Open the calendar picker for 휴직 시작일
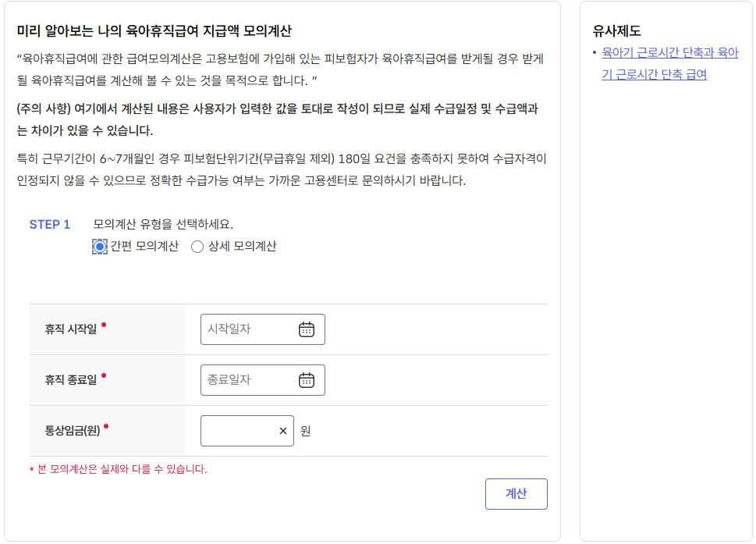Image resolution: width=756 pixels, height=544 pixels. [307, 329]
